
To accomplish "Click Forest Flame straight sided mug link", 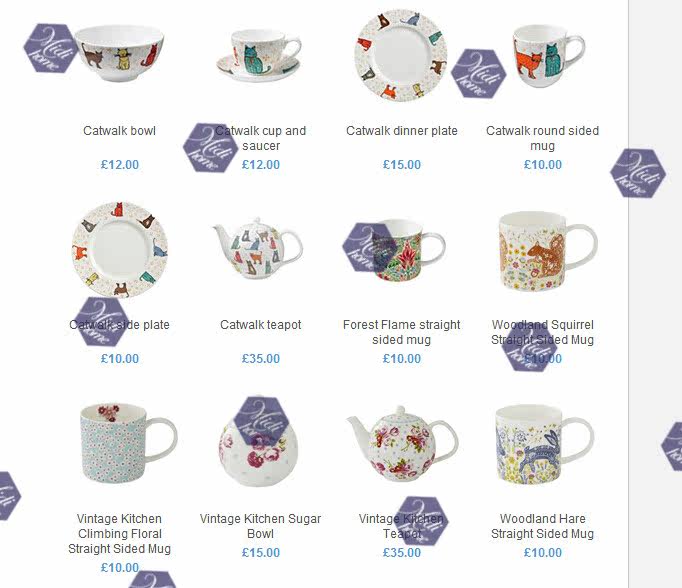I will tap(401, 332).
